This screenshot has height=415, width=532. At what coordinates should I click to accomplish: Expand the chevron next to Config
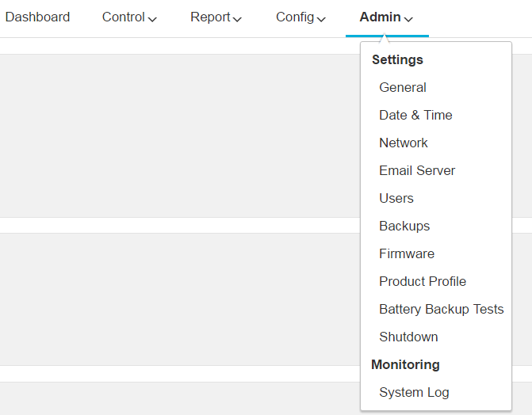point(321,19)
